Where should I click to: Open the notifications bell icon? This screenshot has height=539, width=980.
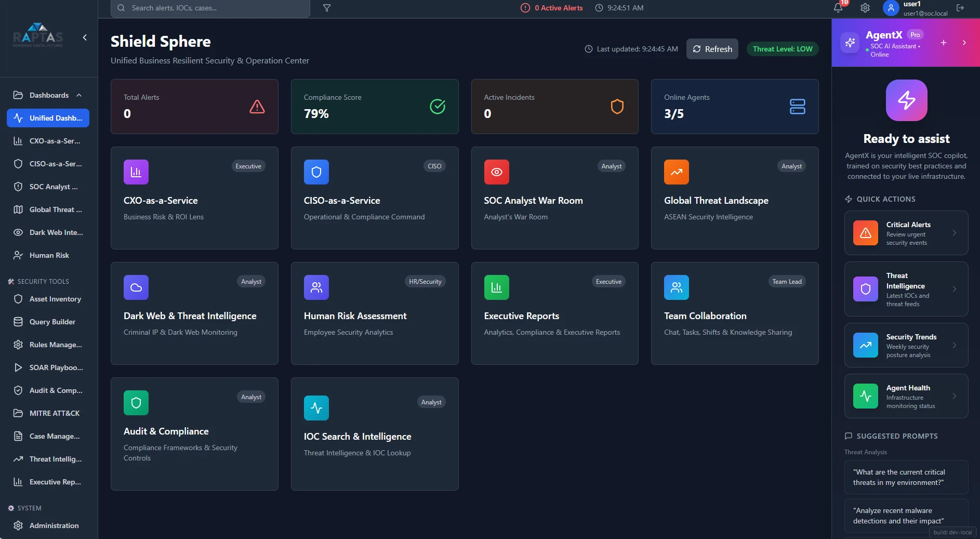pyautogui.click(x=837, y=8)
